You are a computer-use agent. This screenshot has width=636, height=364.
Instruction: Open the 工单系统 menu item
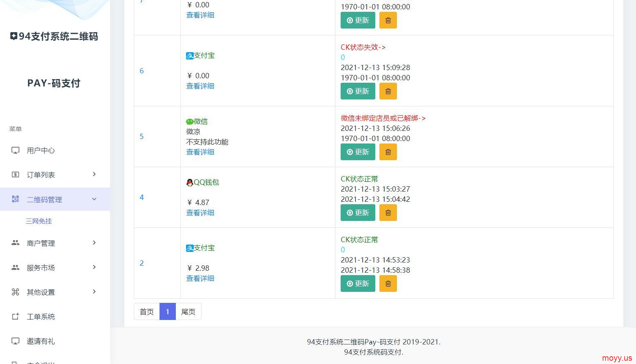41,317
